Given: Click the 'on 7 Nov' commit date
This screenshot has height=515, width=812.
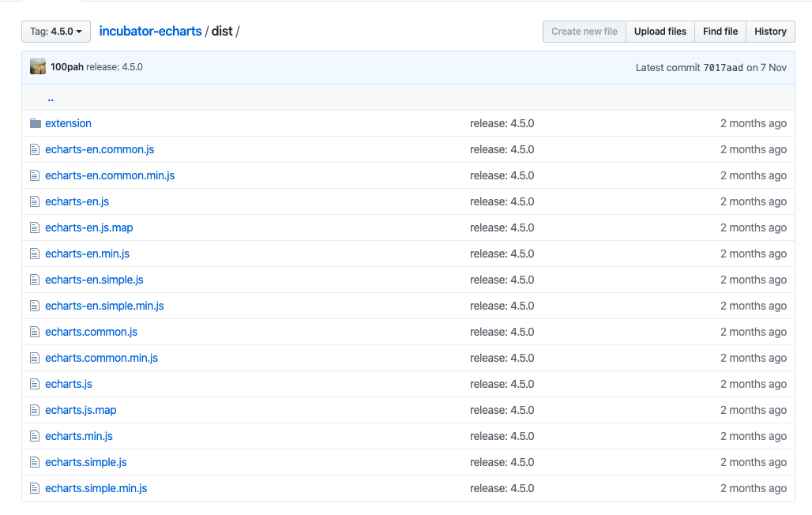Looking at the screenshot, I should click(x=766, y=67).
